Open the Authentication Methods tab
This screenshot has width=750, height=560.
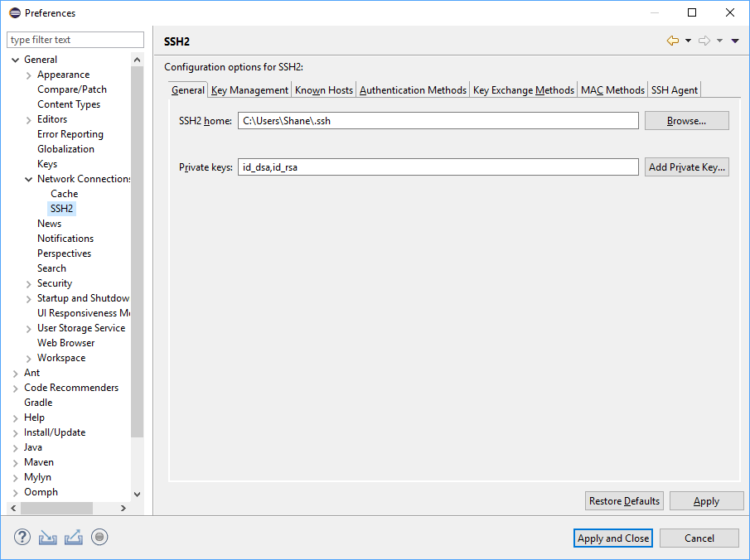tap(412, 89)
